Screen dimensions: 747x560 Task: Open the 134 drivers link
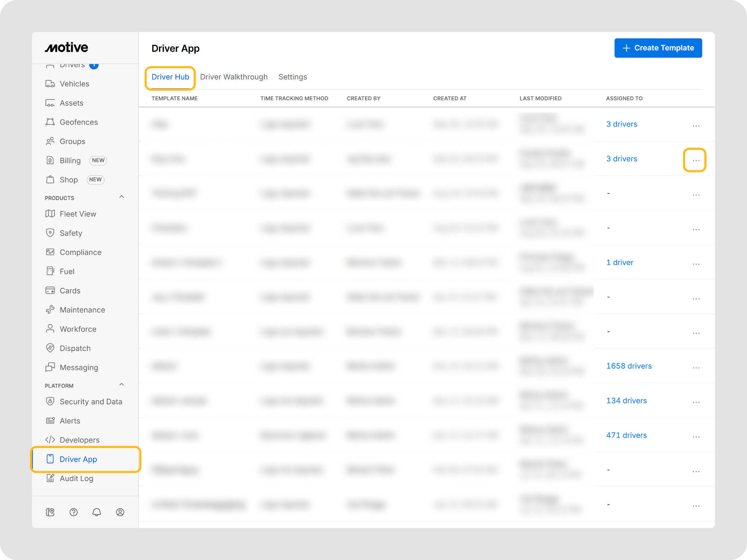[x=626, y=401]
